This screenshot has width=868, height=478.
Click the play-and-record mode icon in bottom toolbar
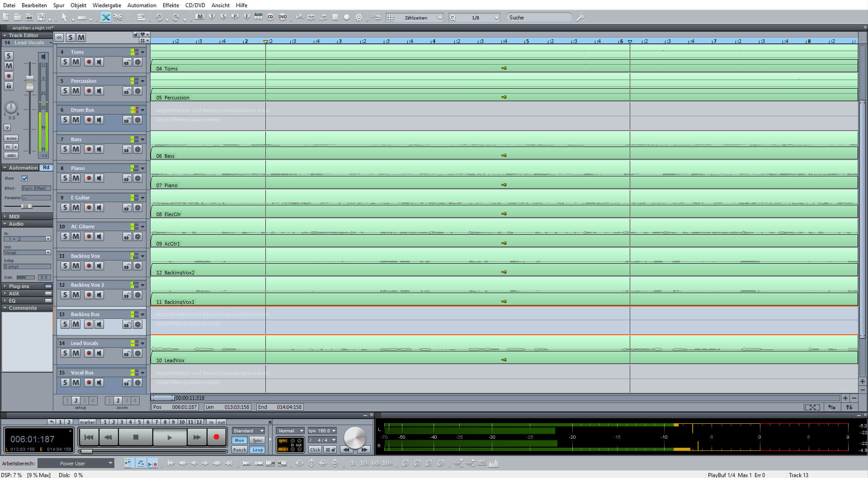pyautogui.click(x=153, y=464)
